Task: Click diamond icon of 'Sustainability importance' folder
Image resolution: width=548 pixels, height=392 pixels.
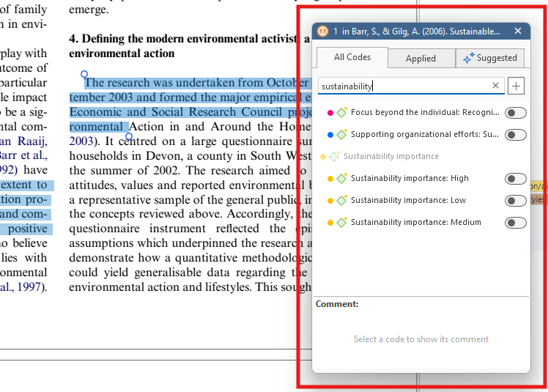Action: [335, 156]
